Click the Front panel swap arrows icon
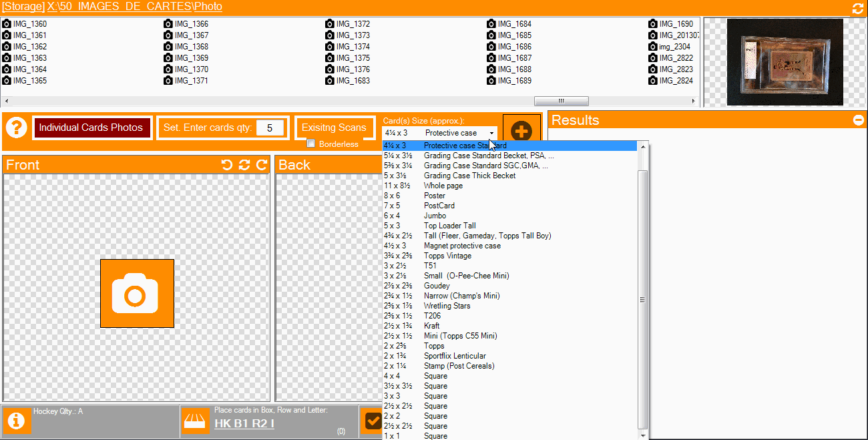This screenshot has height=440, width=868. (x=244, y=165)
